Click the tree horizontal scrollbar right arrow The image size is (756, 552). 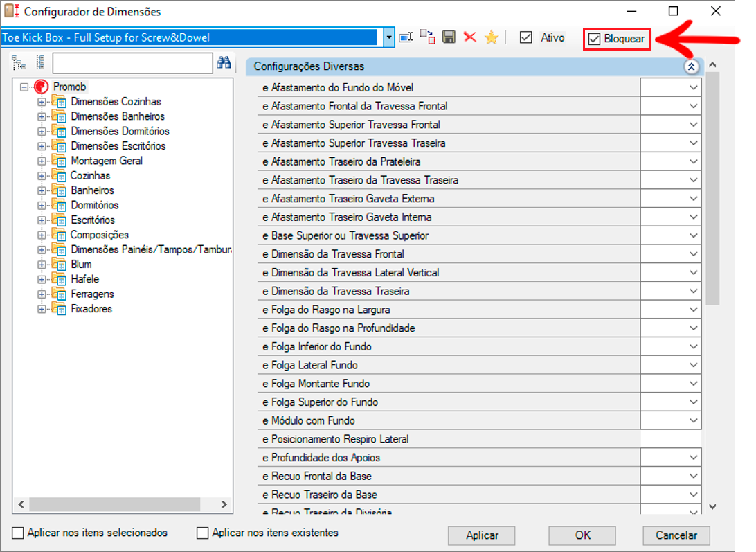[x=224, y=504]
